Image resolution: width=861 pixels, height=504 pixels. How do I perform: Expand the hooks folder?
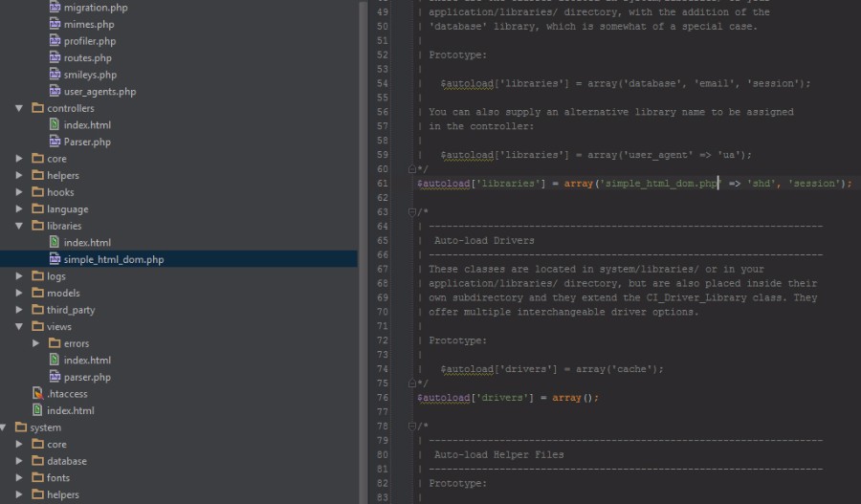19,191
